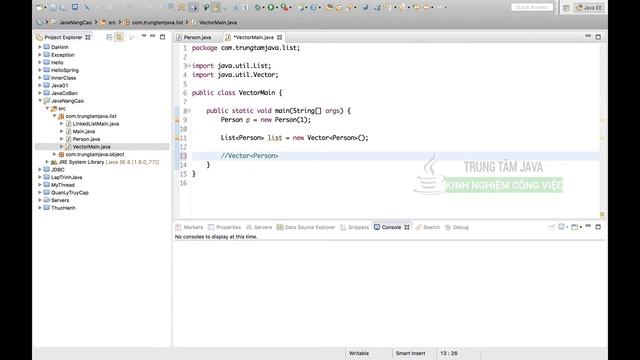Expand the InnerClass project
The width and height of the screenshot is (640, 360).
pos(40,78)
